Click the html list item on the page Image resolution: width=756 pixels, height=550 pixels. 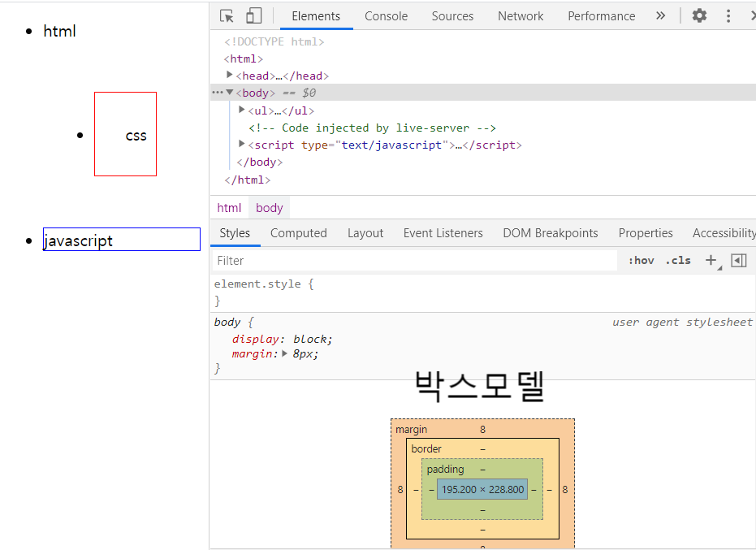tap(59, 31)
